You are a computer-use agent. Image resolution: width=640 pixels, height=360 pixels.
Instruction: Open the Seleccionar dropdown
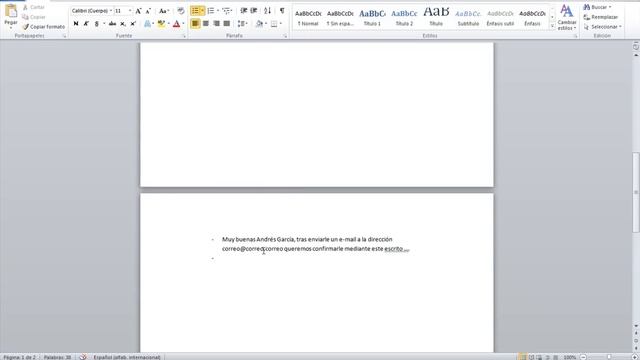pyautogui.click(x=602, y=27)
